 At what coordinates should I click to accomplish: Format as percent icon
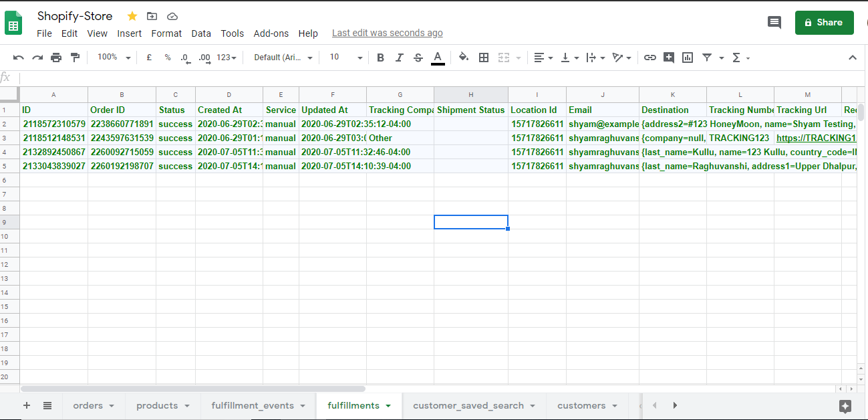click(x=168, y=58)
